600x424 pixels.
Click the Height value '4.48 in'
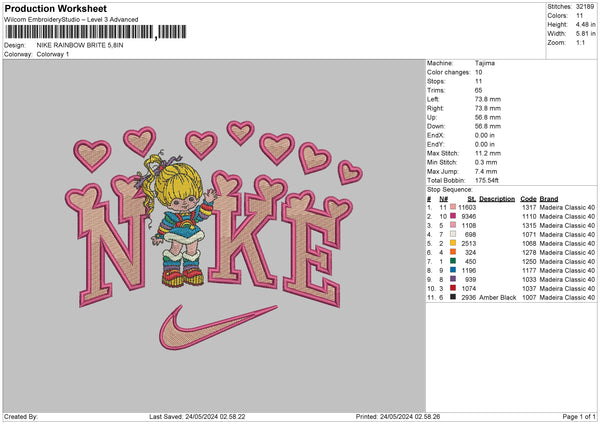[x=585, y=24]
